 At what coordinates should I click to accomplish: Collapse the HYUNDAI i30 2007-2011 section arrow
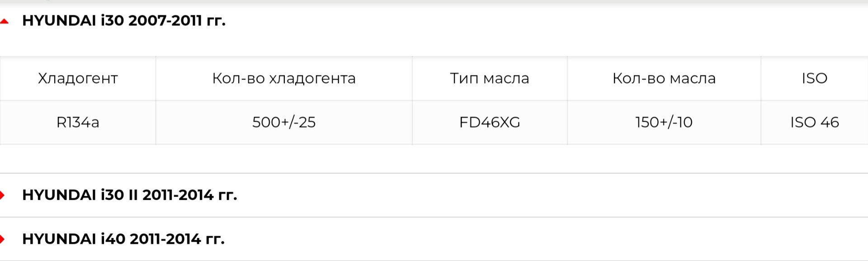click(x=4, y=21)
